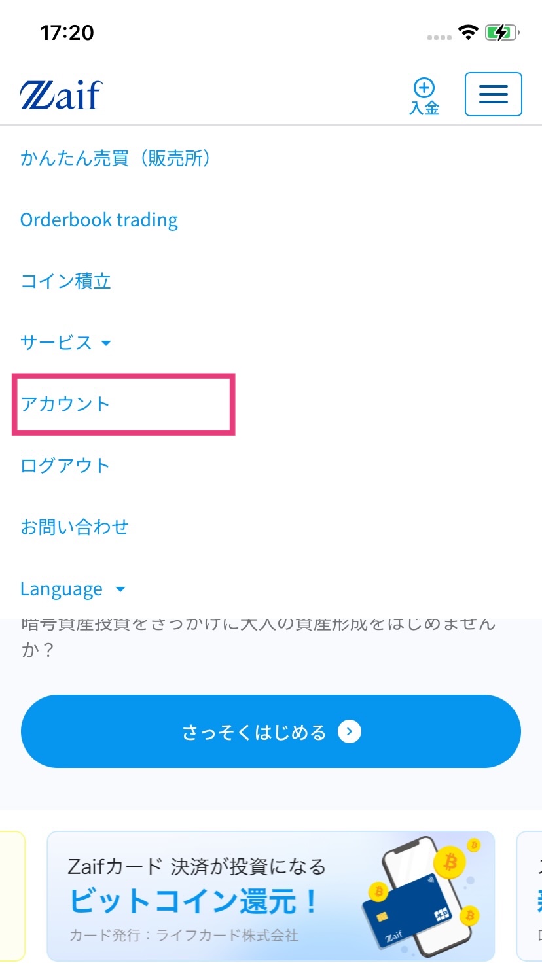
Task: Open お問い合わせ contact link
Action: [75, 527]
